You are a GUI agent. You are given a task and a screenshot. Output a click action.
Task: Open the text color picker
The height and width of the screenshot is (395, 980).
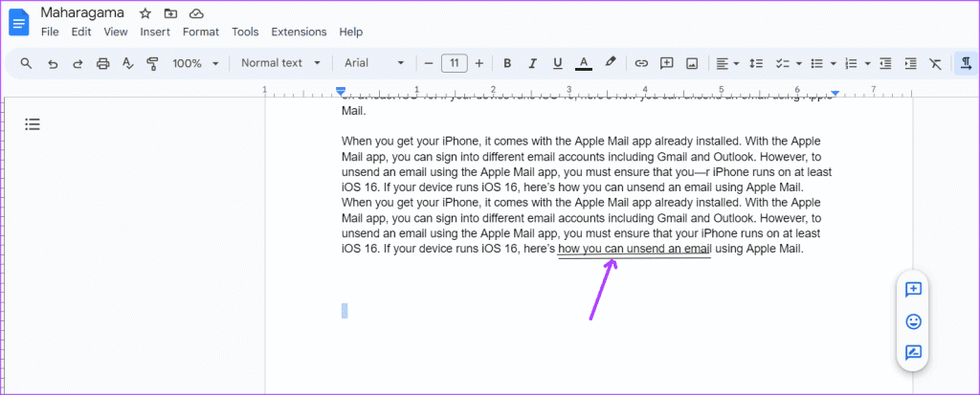(x=583, y=63)
